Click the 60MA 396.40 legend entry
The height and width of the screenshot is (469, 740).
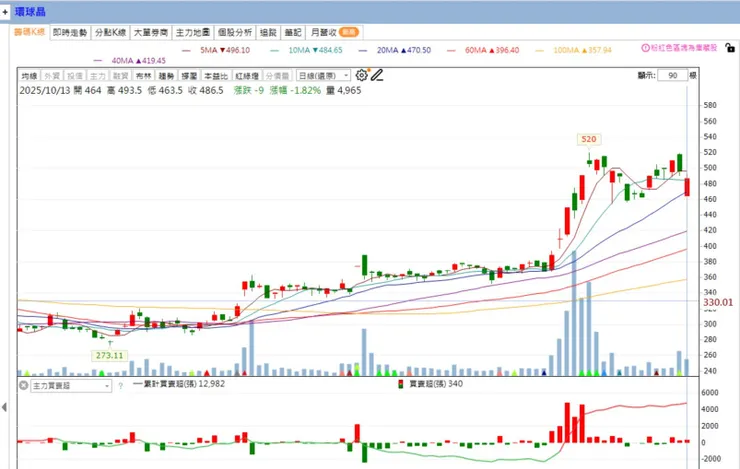pos(483,50)
